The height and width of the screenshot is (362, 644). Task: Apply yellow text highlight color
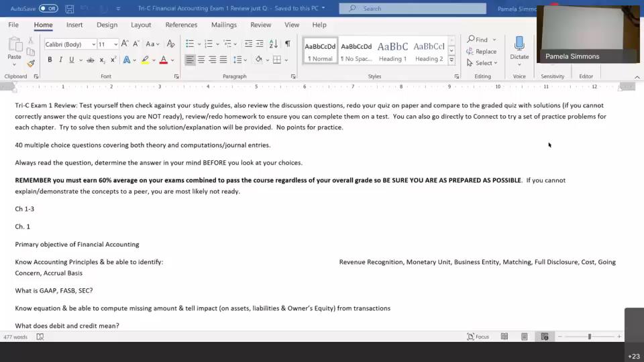pyautogui.click(x=145, y=60)
